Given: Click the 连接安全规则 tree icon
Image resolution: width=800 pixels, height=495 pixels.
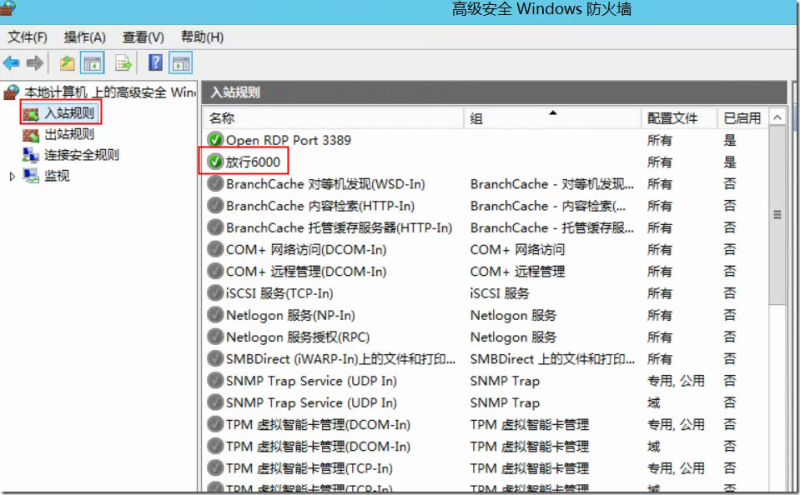Looking at the screenshot, I should click(x=31, y=155).
